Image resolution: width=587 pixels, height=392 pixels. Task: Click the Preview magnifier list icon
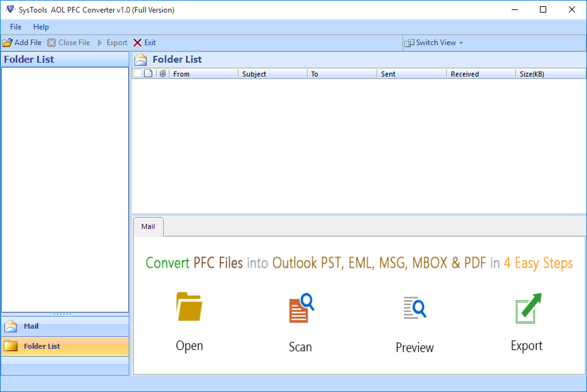coord(415,308)
